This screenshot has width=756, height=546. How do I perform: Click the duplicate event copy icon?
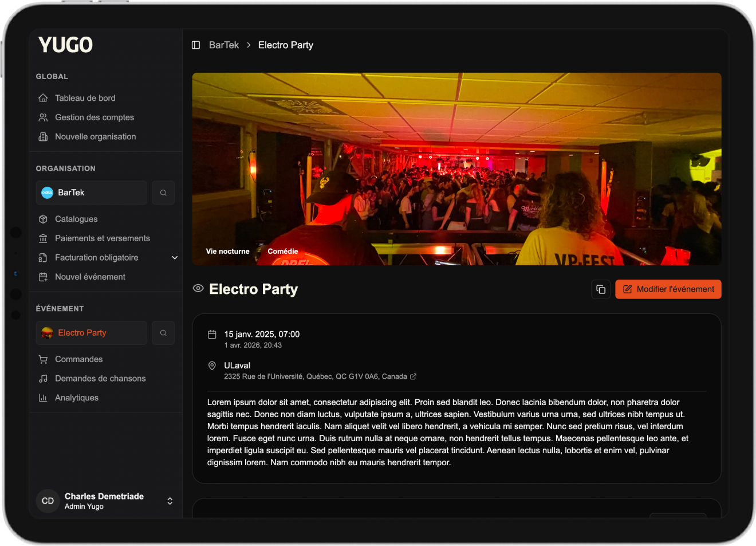(600, 289)
